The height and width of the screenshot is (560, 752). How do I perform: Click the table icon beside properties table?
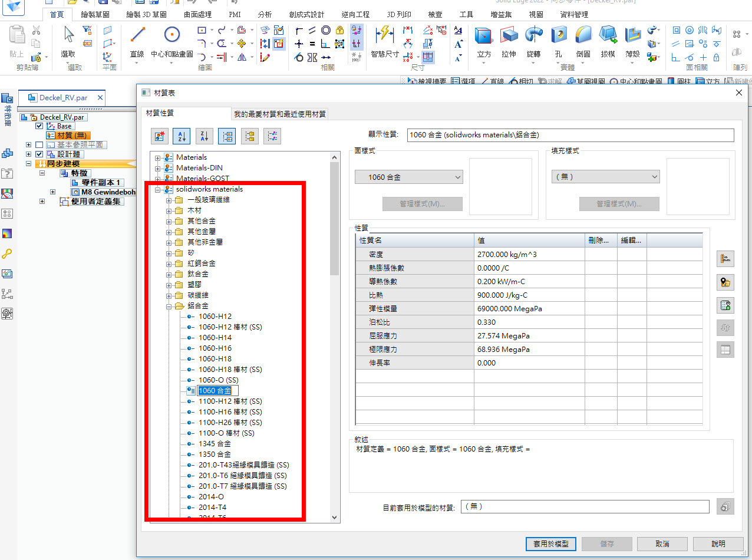(725, 350)
